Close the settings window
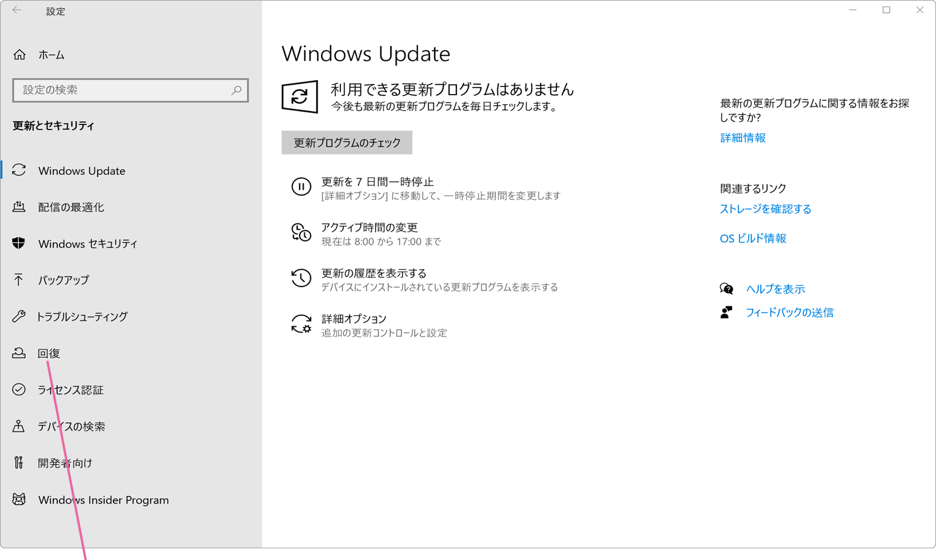This screenshot has width=936, height=560. [920, 10]
